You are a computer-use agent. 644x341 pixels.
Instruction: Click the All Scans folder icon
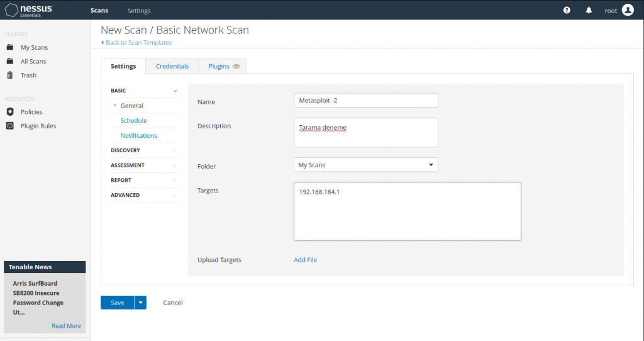10,61
